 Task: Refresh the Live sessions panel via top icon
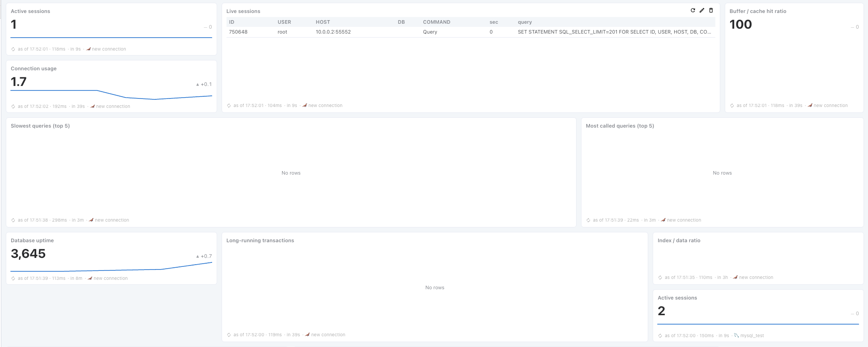693,10
